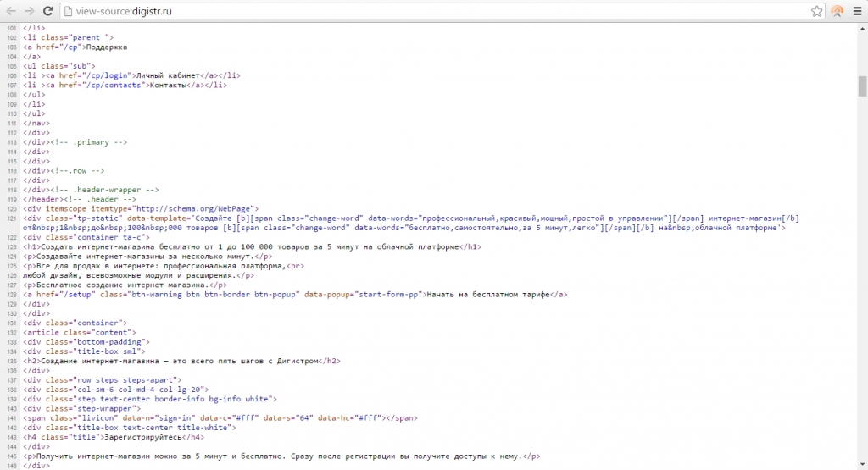Screen dimensions: 868x470
Task: Click the text "Все для продаж в интернете"
Action: [95, 266]
